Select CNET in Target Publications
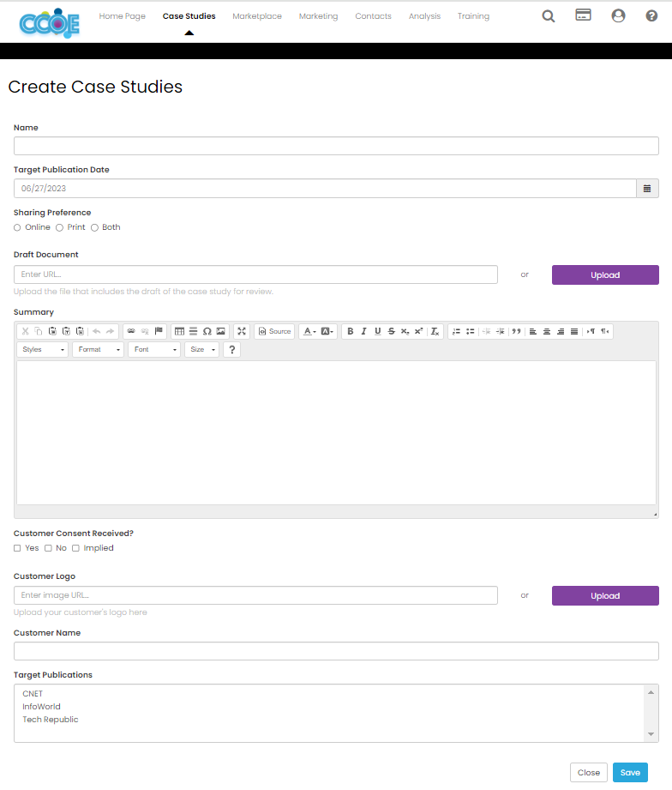672x790 pixels. coord(33,694)
